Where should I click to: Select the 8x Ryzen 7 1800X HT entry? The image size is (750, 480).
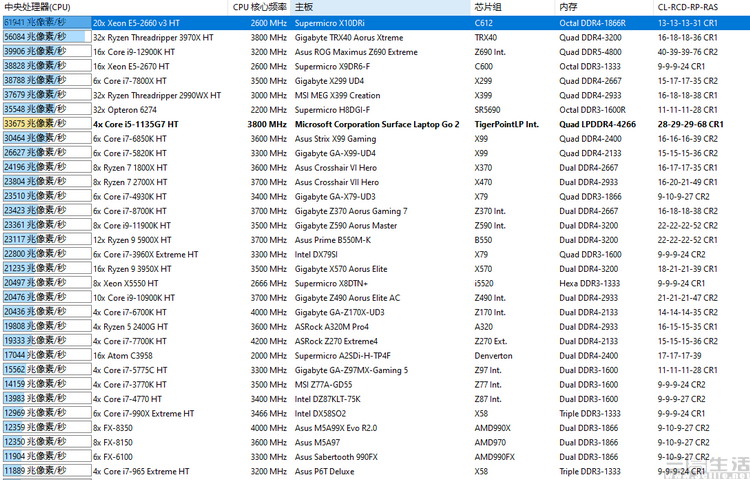coord(130,168)
